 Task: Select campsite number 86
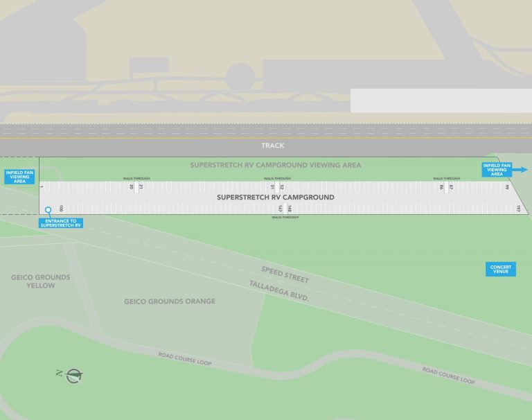coord(441,186)
